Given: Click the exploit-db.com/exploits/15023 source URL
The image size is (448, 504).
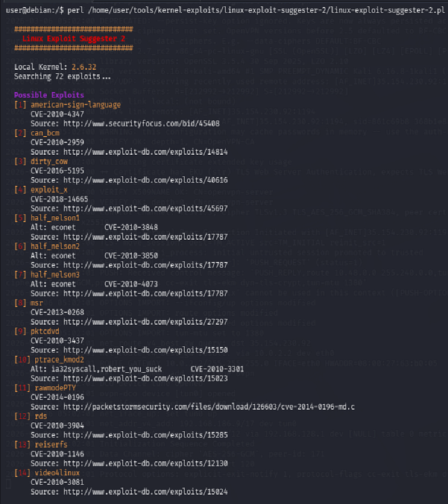Looking at the screenshot, I should 145,379.
